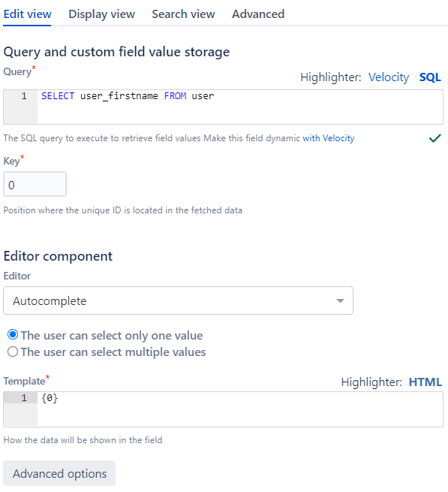Viewport: 448px width, 492px height.
Task: Switch to the Edit view tab
Action: coord(27,14)
